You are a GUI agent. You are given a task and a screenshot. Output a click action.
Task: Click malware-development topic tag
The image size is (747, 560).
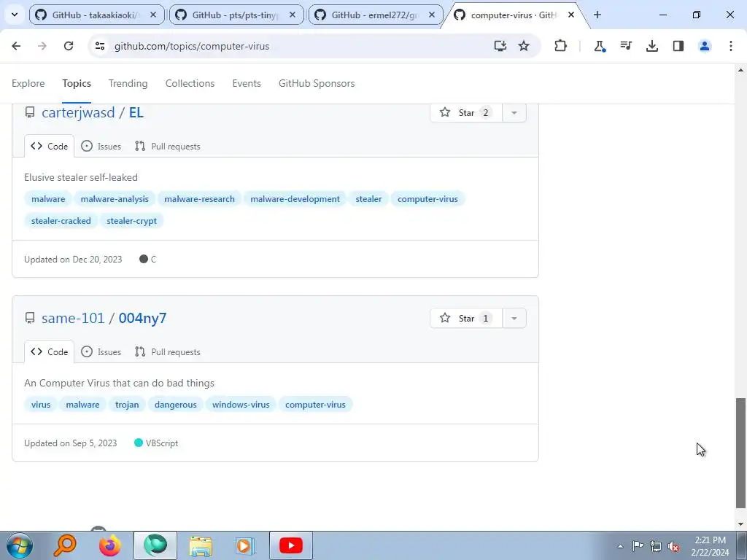click(295, 199)
